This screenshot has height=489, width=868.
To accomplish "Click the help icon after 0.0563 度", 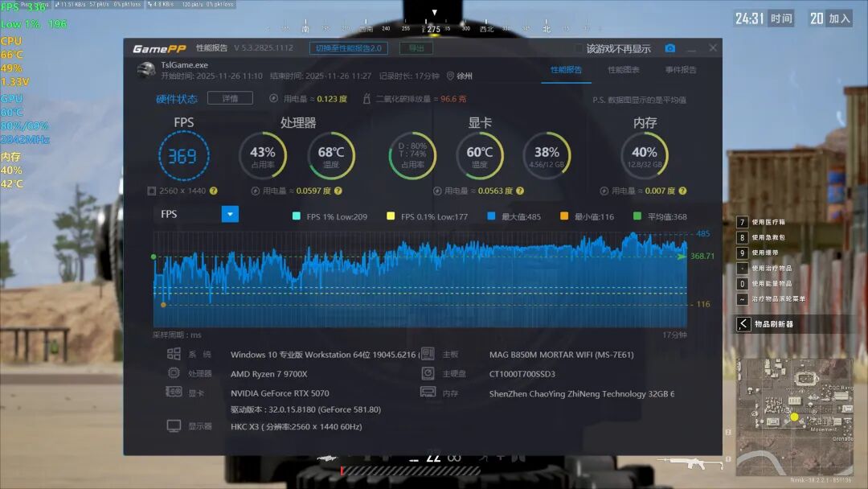I will tap(520, 191).
